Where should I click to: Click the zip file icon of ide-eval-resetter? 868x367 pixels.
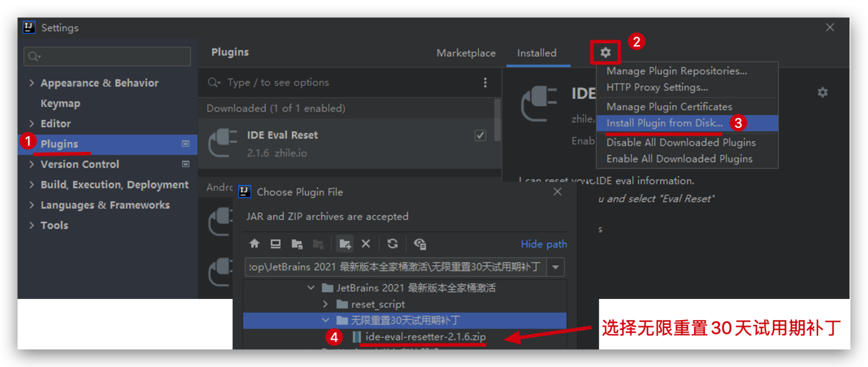[357, 337]
